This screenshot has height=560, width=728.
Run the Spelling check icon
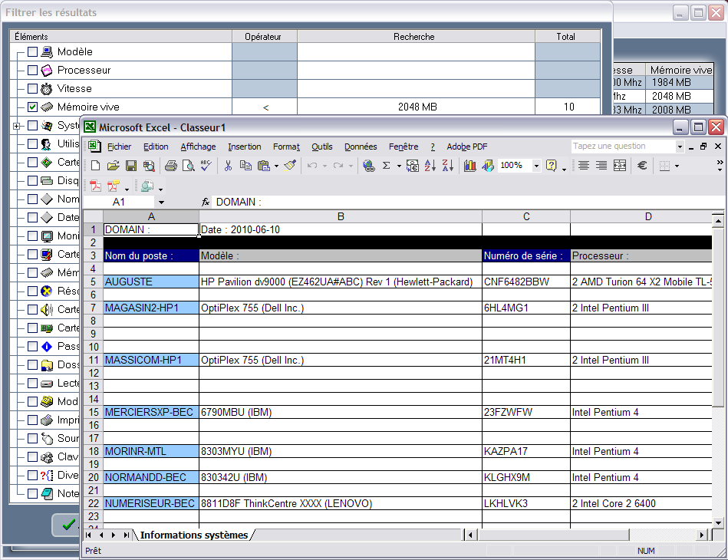(x=206, y=165)
